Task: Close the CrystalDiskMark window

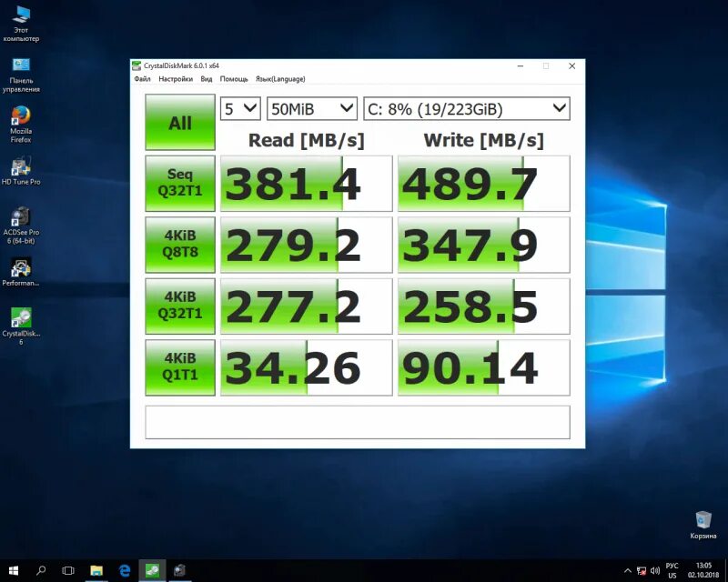Action: pos(572,65)
